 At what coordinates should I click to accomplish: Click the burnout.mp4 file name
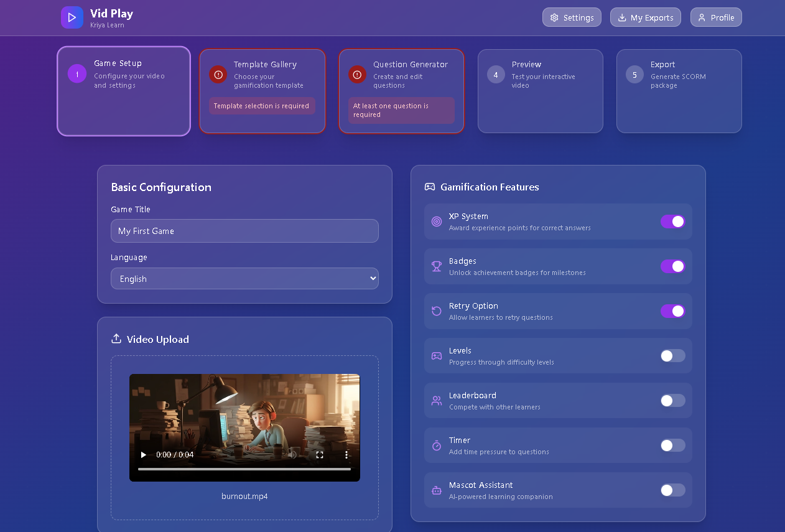(244, 497)
